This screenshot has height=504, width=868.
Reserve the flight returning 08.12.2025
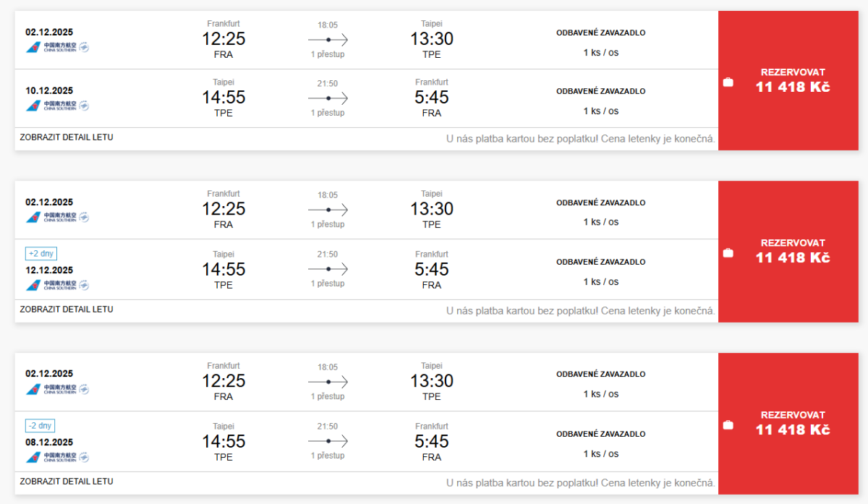point(793,423)
